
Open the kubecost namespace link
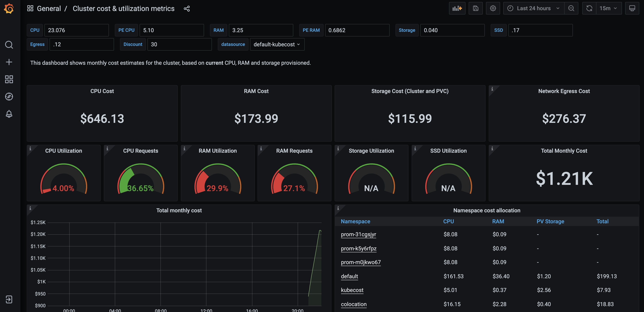tap(352, 290)
